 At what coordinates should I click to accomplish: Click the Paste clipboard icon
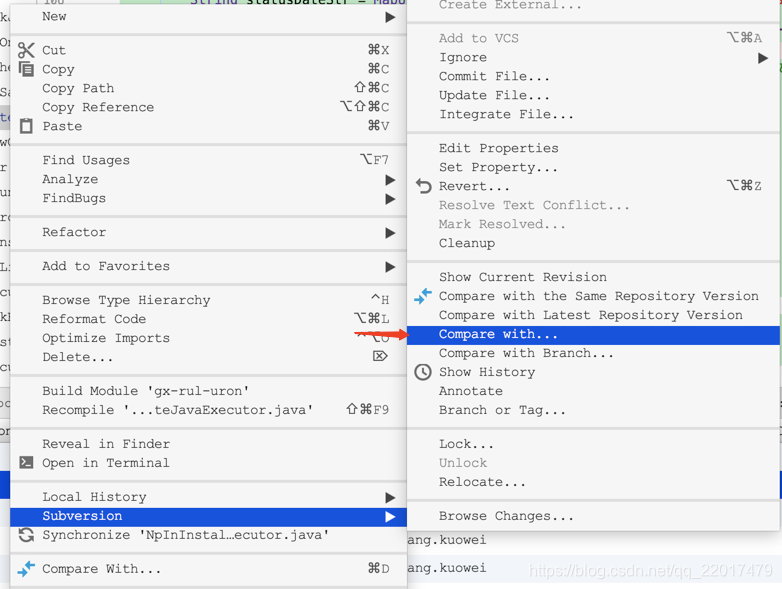tap(26, 126)
